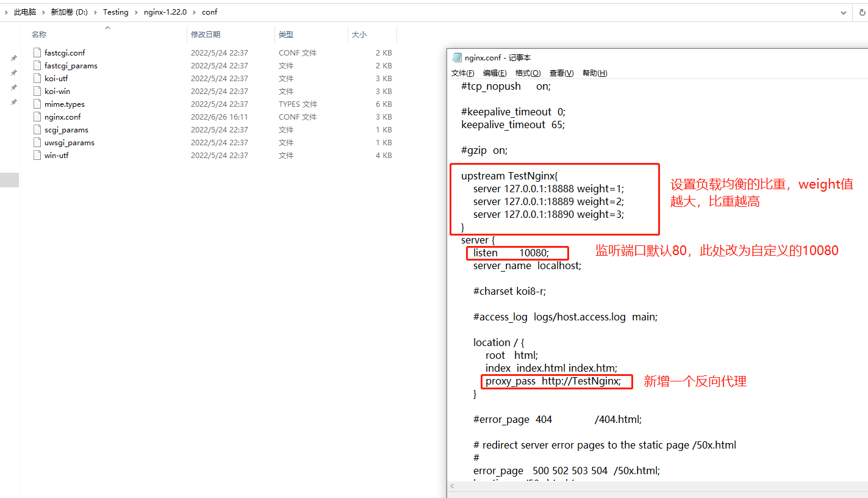Place cursor on upstream TestNginx{ line
The image size is (868, 498).
[509, 176]
